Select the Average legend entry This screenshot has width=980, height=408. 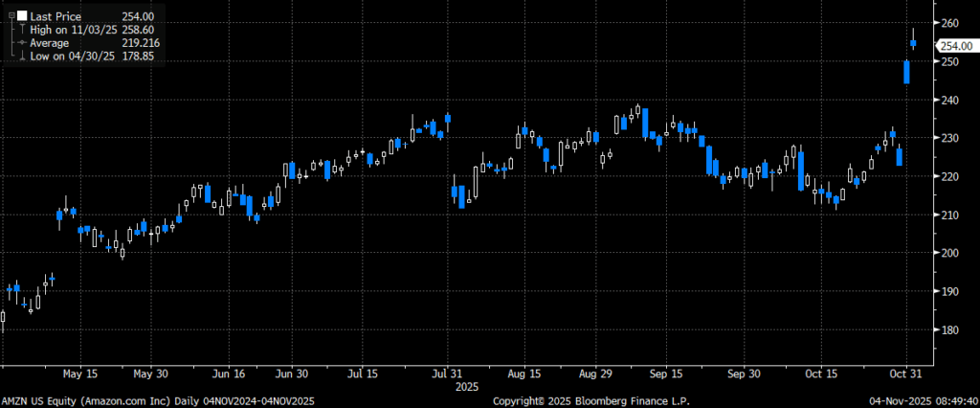[x=52, y=44]
